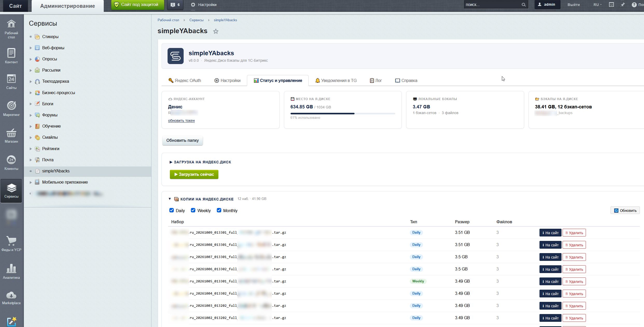This screenshot has width=644, height=327.
Task: Click the Я.Диск usage progress bar
Action: tap(343, 114)
